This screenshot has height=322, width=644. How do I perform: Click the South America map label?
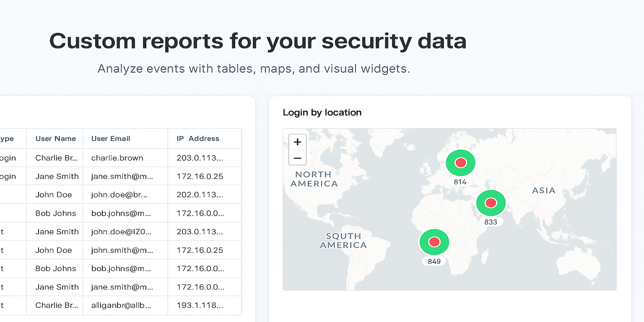pos(343,240)
